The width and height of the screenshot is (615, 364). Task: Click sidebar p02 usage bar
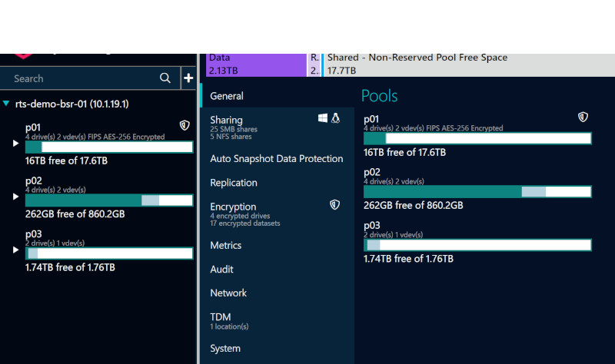point(109,200)
